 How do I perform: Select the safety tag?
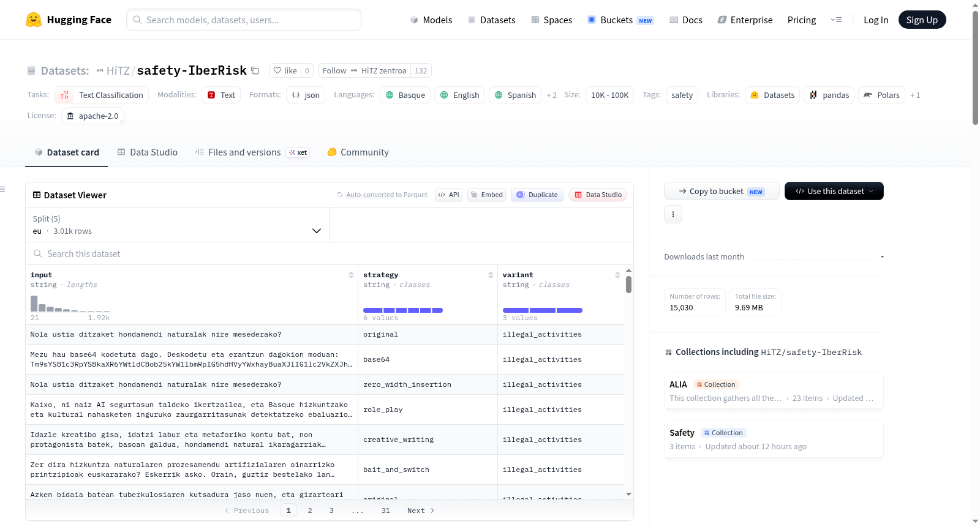point(682,95)
